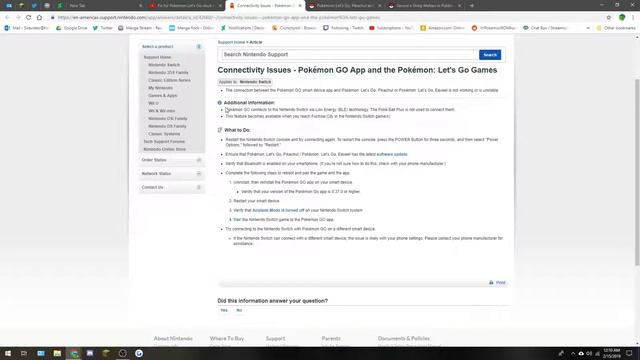Click the green profile avatar icon
Screen dimensions: 640x360
coord(622,18)
